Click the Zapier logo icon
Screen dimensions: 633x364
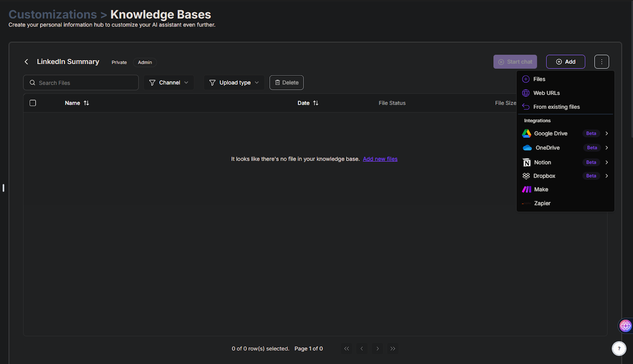click(x=526, y=203)
